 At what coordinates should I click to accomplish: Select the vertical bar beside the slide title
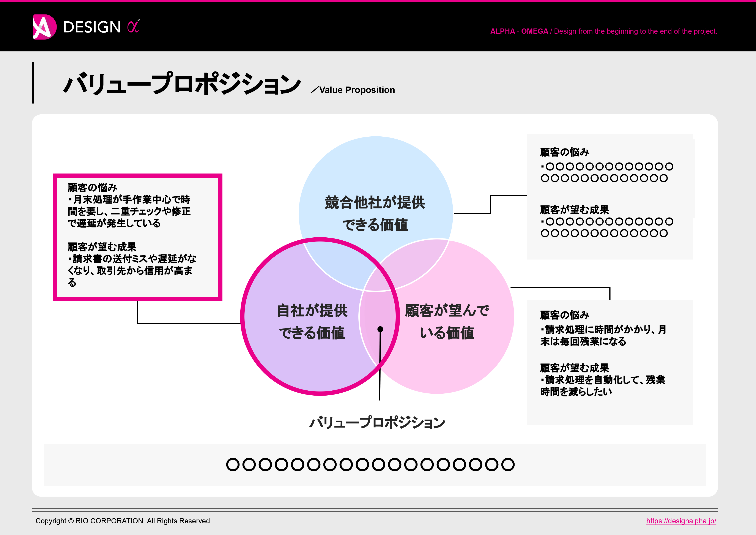point(33,83)
